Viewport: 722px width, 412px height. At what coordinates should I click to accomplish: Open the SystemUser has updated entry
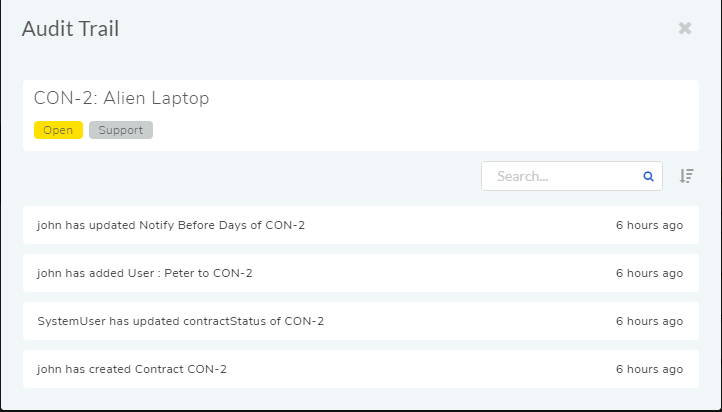pyautogui.click(x=361, y=321)
